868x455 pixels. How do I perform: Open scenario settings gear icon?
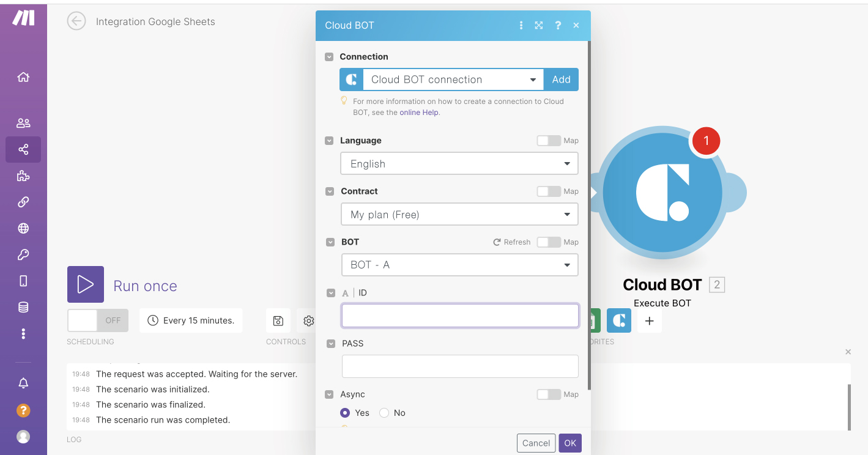tap(308, 320)
